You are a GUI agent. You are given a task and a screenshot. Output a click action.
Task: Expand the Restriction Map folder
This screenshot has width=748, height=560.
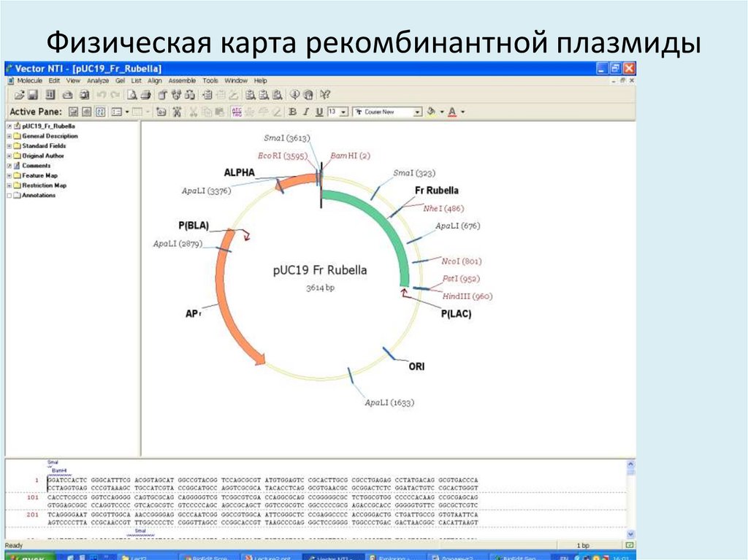[x=9, y=185]
